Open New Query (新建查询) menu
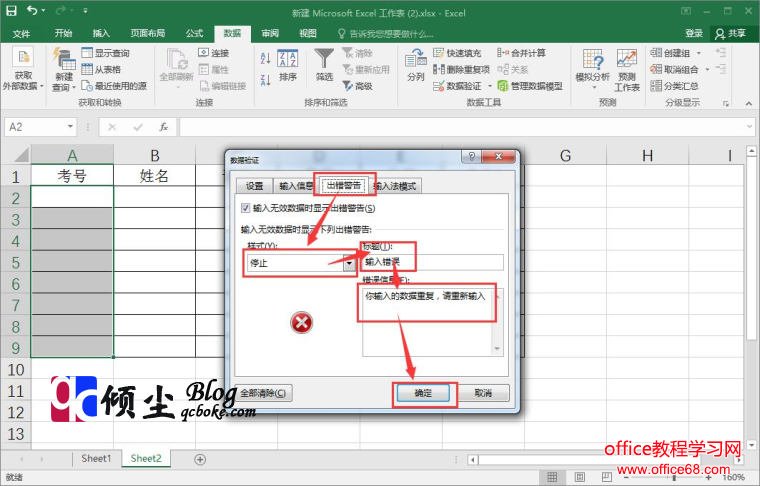The image size is (760, 486). pyautogui.click(x=64, y=70)
